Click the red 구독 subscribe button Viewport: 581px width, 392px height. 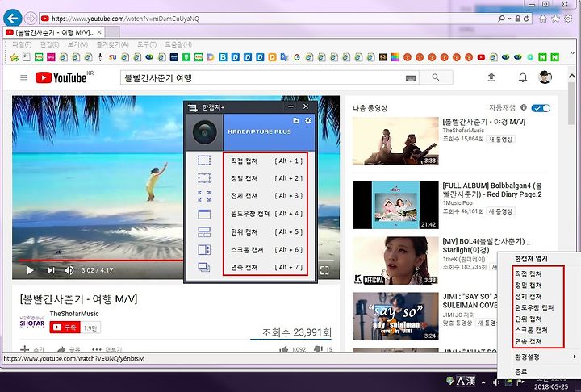click(65, 327)
